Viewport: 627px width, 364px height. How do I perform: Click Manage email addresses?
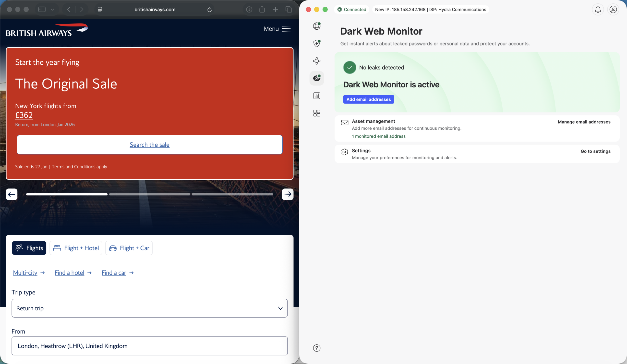[584, 122]
